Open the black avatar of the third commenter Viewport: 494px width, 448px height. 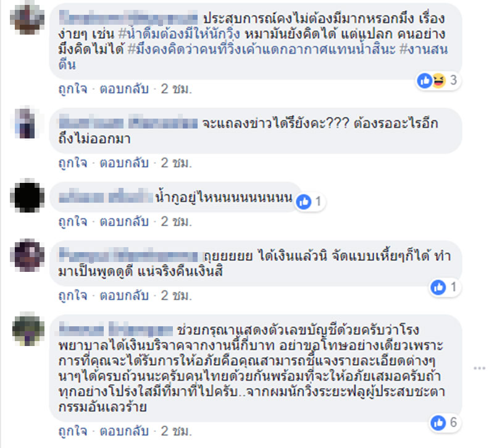coord(27,195)
